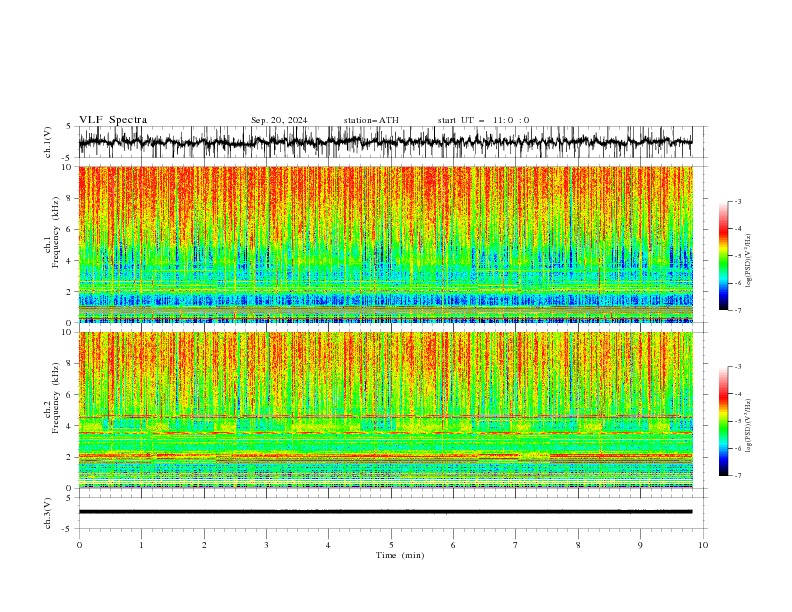Click the "10" tick on ch.2 frequency axis
792x612 pixels.
68,332
